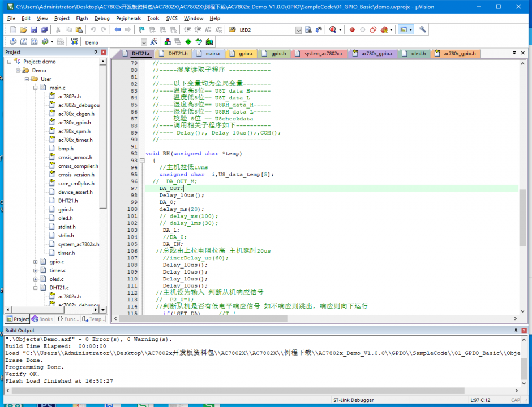The width and height of the screenshot is (532, 407).
Task: Click the Select Software Packs icon
Action: pyautogui.click(x=199, y=42)
